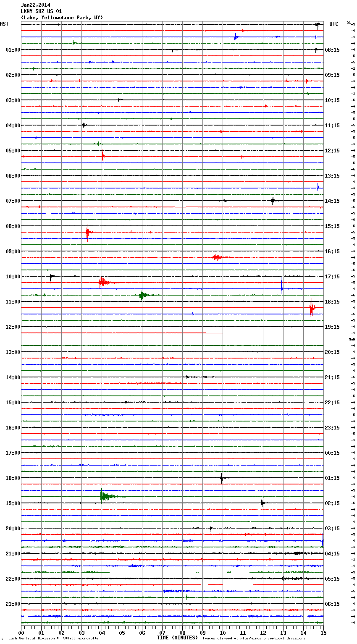Click the "19:15" UTC time label
Viewport: 357px width, 644px height.
coord(332,327)
